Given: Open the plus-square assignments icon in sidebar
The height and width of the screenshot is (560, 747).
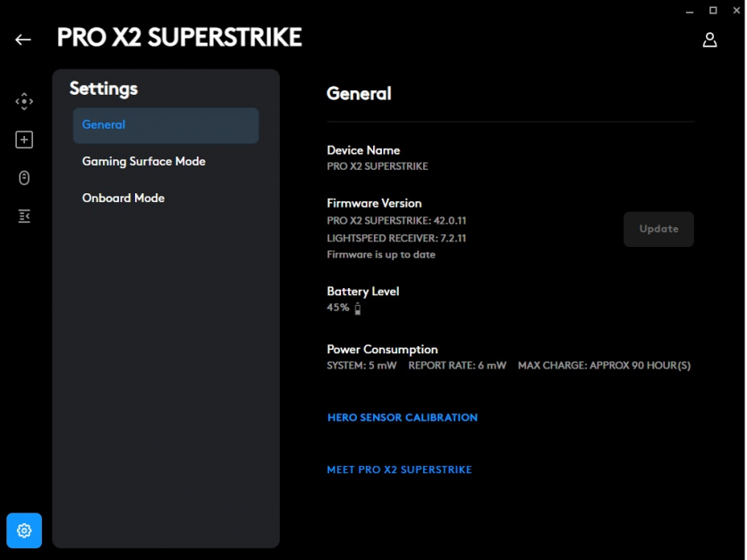Looking at the screenshot, I should [24, 140].
